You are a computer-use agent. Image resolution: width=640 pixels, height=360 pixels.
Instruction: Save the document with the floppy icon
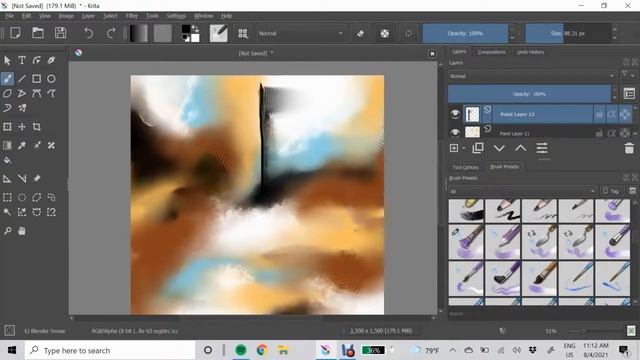coord(60,33)
